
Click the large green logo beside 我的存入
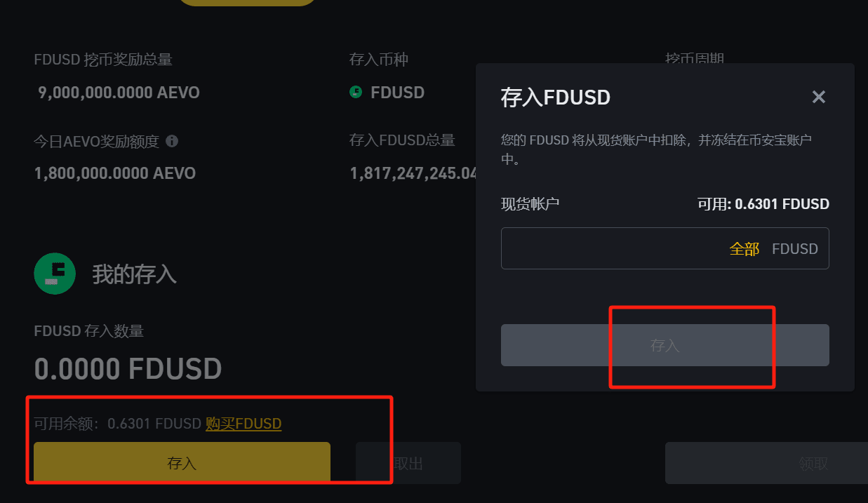(x=55, y=274)
